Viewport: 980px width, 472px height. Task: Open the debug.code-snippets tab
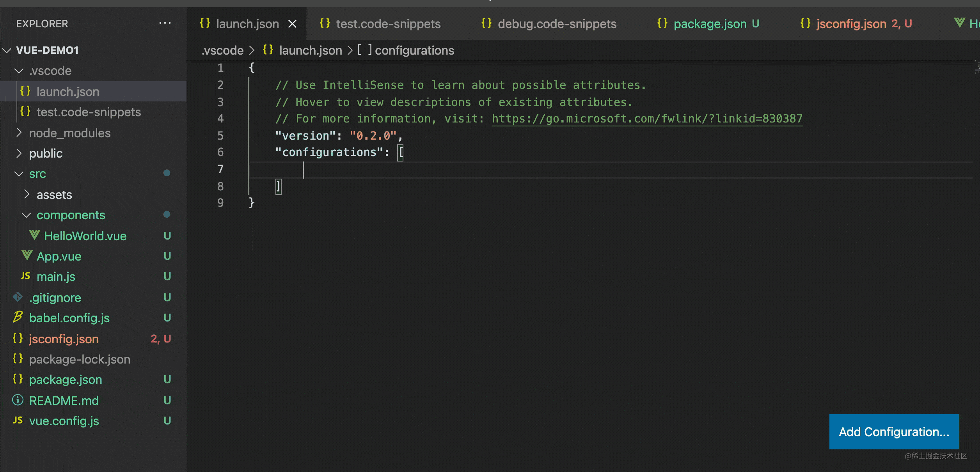[x=557, y=24]
